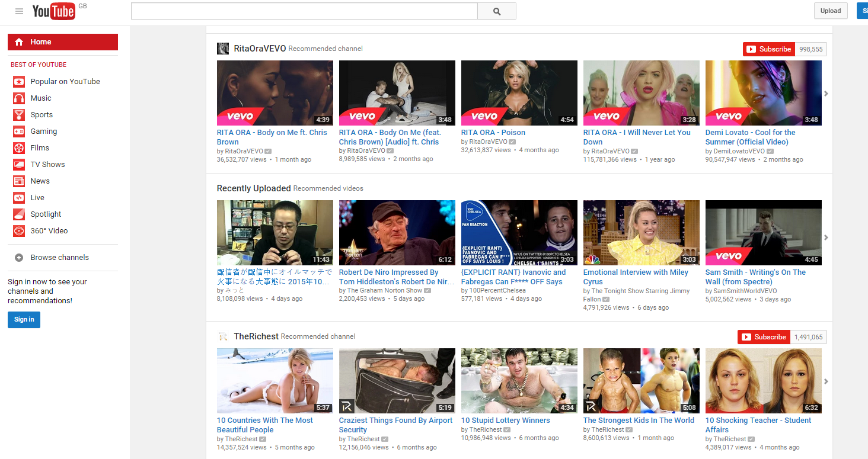Open 'RITA ORA - Poison' title link
Viewport: 868px width, 459px height.
[x=493, y=133]
